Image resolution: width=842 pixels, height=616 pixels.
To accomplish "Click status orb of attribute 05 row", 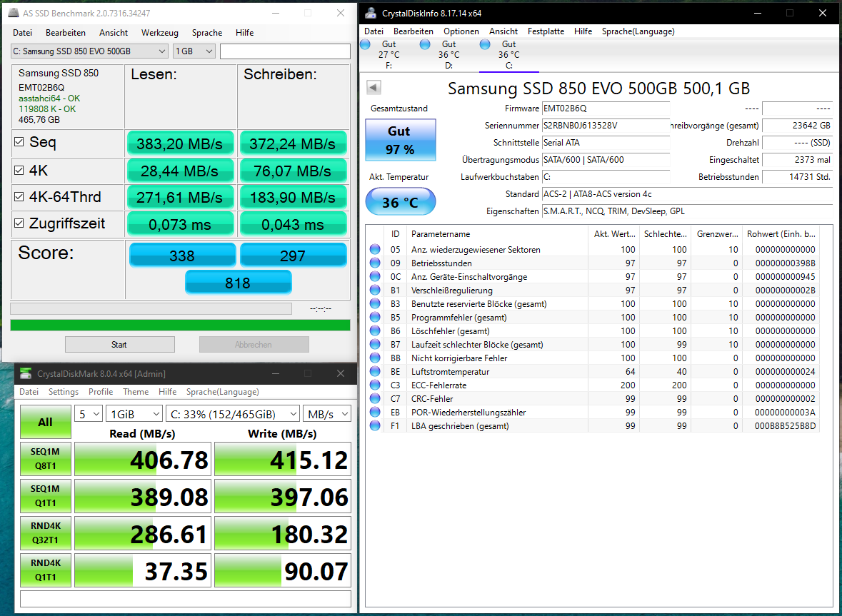I will tap(375, 249).
